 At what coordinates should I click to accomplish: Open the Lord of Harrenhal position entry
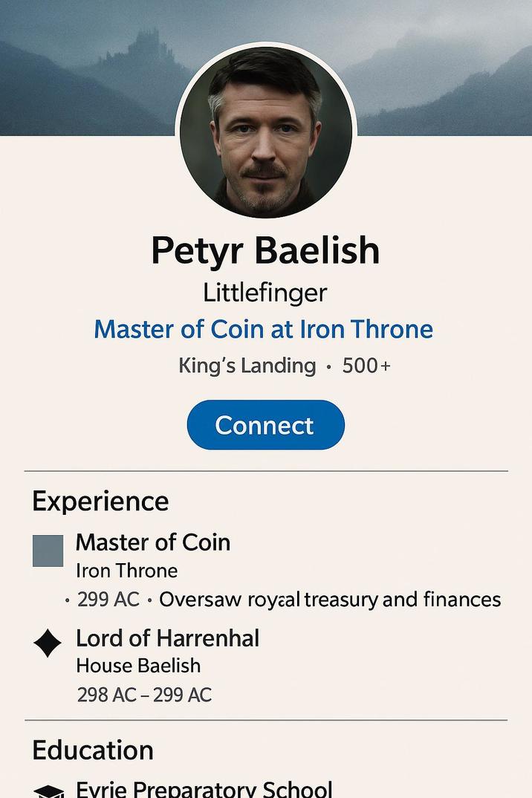[x=166, y=638]
